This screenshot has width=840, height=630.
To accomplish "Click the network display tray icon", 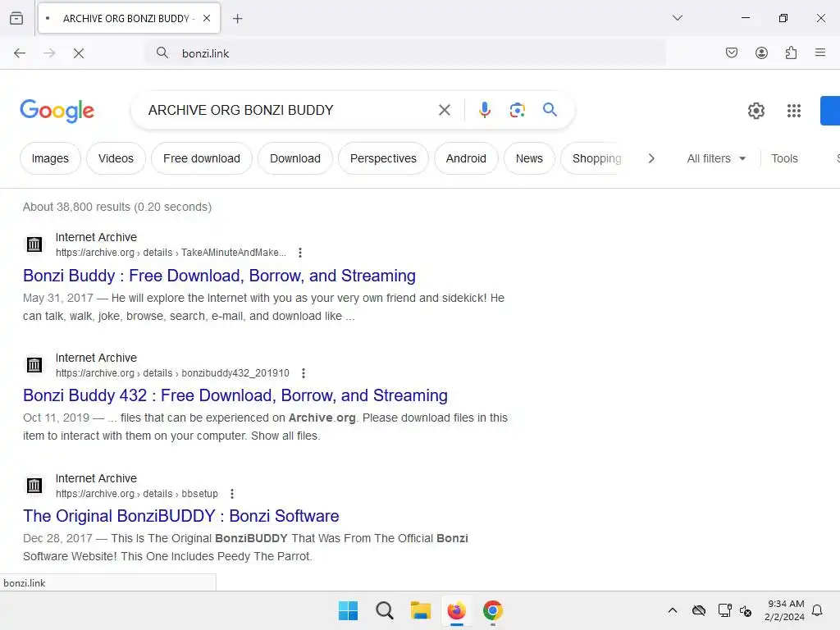I will coord(725,610).
